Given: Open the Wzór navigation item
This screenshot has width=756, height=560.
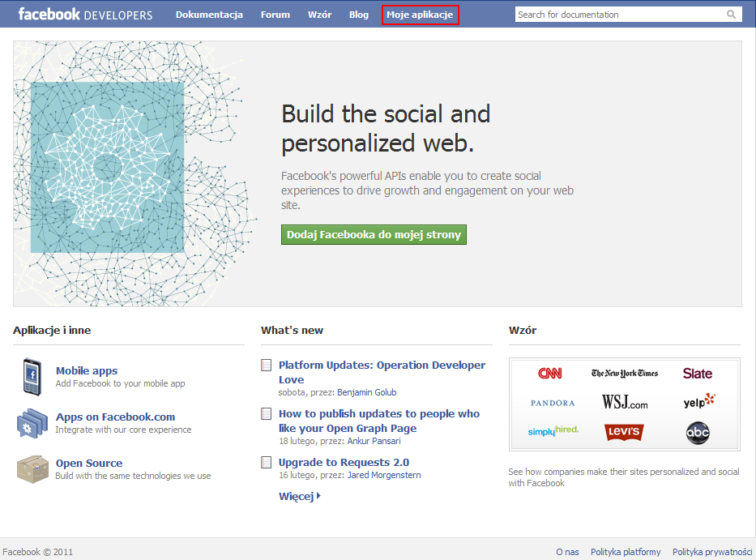Looking at the screenshot, I should [x=320, y=15].
